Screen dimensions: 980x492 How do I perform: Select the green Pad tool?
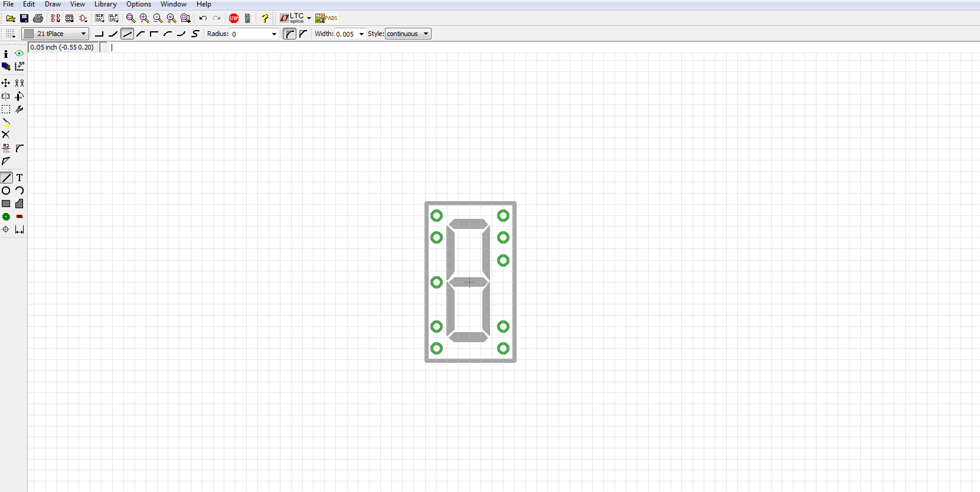(x=6, y=217)
